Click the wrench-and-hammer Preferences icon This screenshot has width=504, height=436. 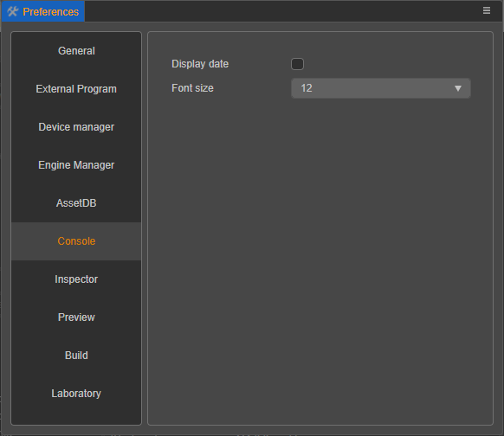coord(13,11)
